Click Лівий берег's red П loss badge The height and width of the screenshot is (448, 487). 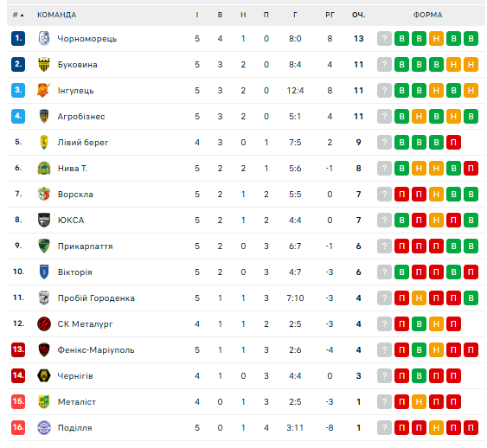453,142
